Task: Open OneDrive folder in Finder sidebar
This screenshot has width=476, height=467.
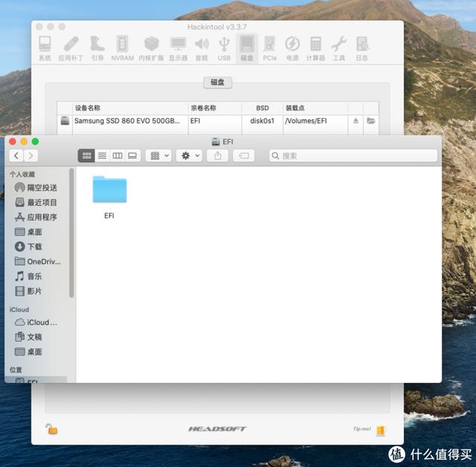Action: pyautogui.click(x=38, y=262)
